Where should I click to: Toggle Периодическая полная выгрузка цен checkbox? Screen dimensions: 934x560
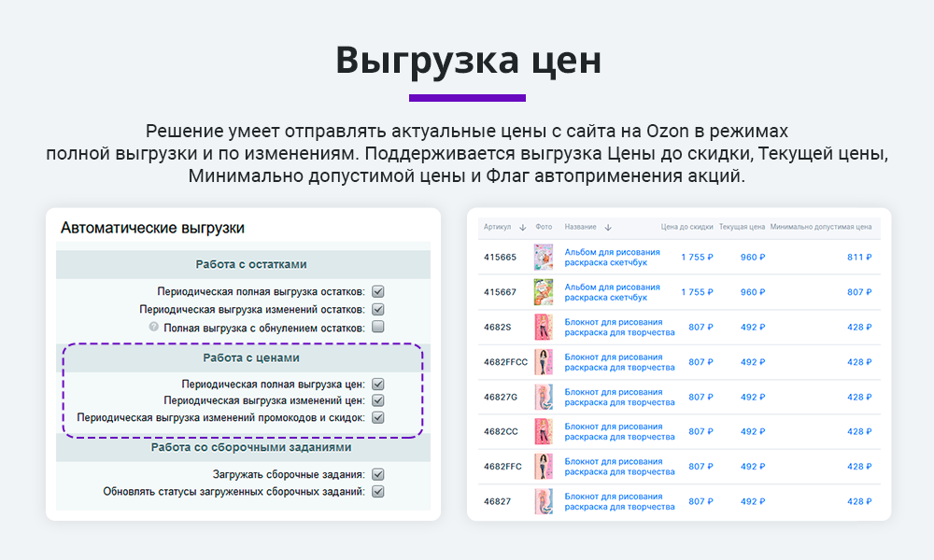[378, 384]
